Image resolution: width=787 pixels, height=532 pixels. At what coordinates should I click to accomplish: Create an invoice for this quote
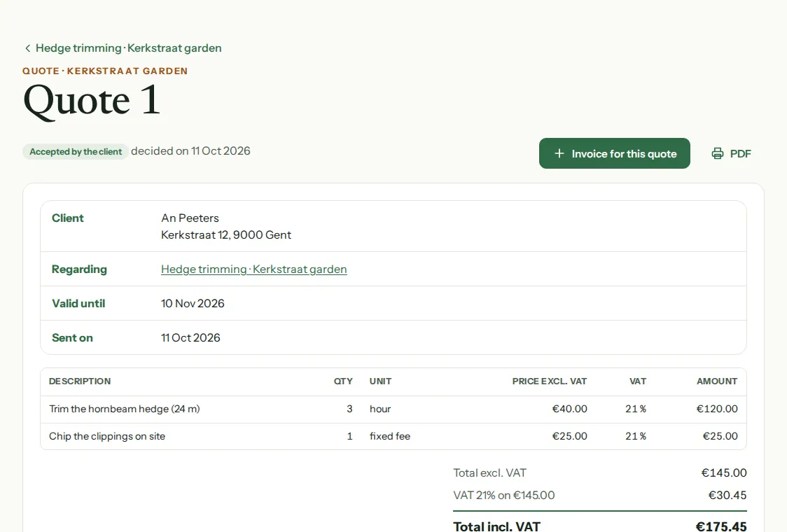click(614, 153)
